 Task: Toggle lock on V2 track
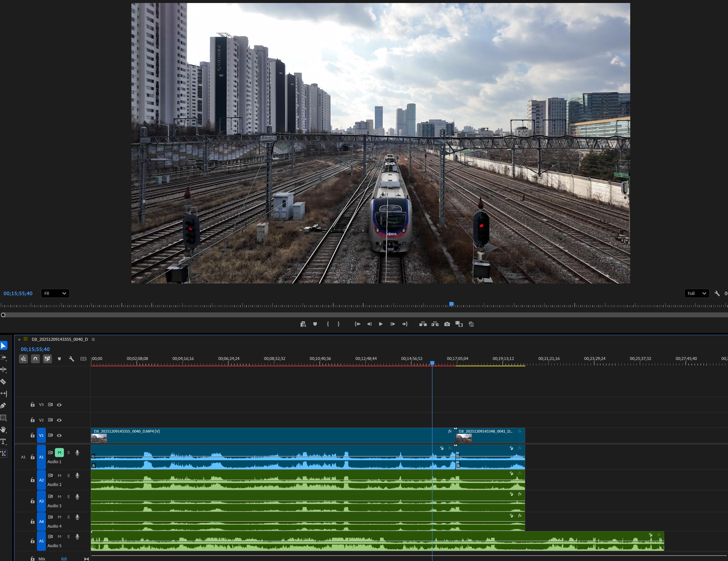(x=33, y=420)
